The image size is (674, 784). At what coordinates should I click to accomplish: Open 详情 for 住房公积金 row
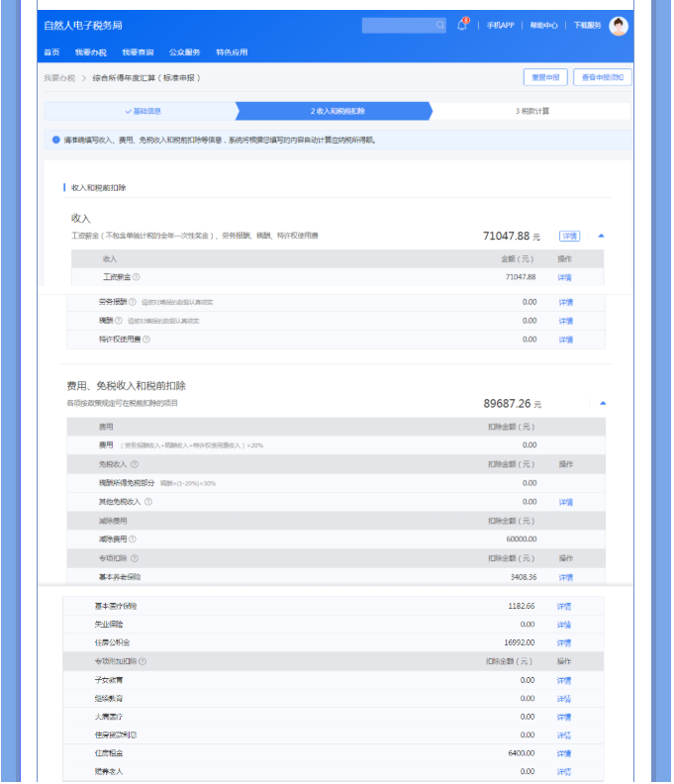[x=564, y=643]
